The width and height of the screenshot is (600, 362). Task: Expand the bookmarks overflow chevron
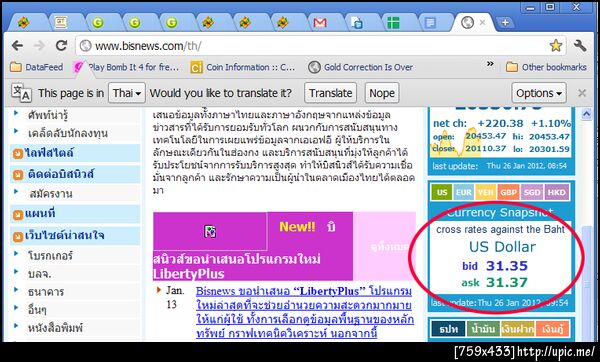click(490, 64)
